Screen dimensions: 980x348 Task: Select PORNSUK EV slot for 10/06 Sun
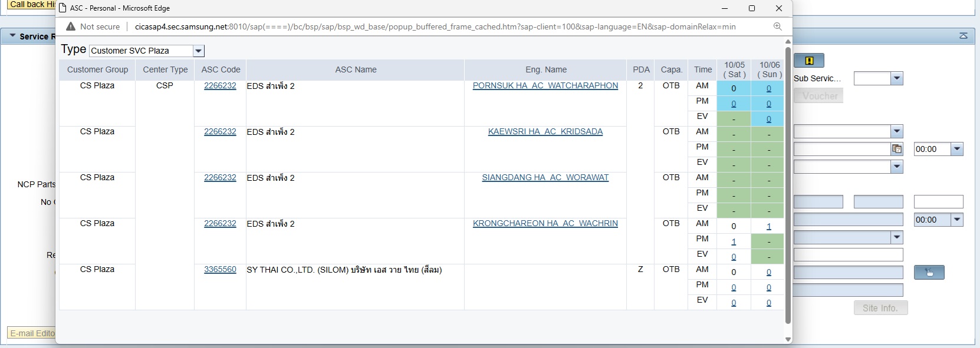tap(769, 119)
